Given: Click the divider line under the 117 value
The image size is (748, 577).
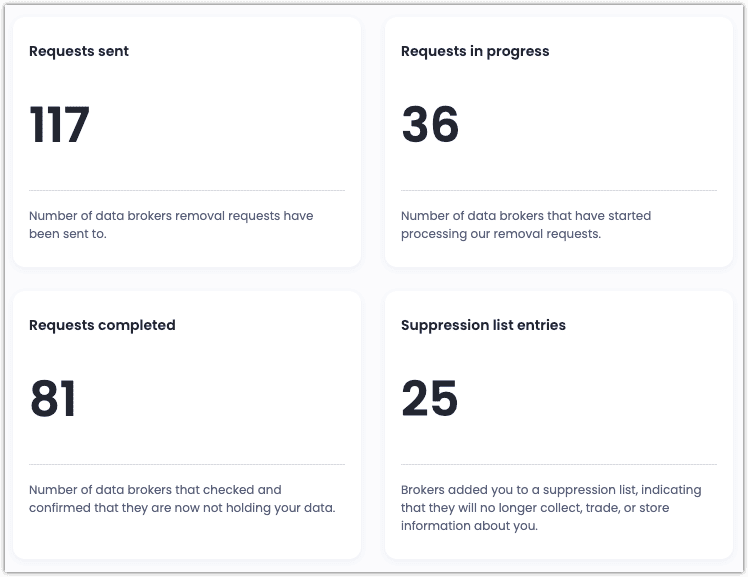Looking at the screenshot, I should coord(187,190).
